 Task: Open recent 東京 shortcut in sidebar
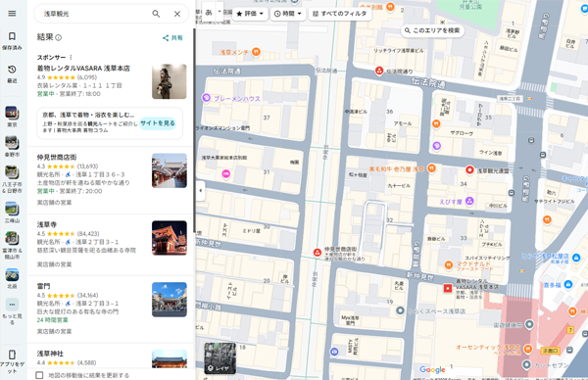point(12,117)
